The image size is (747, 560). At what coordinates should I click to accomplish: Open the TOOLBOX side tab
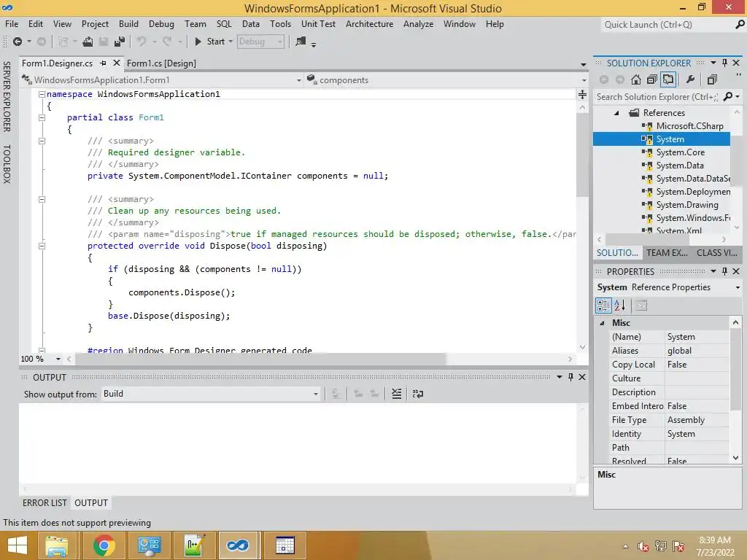pyautogui.click(x=7, y=164)
